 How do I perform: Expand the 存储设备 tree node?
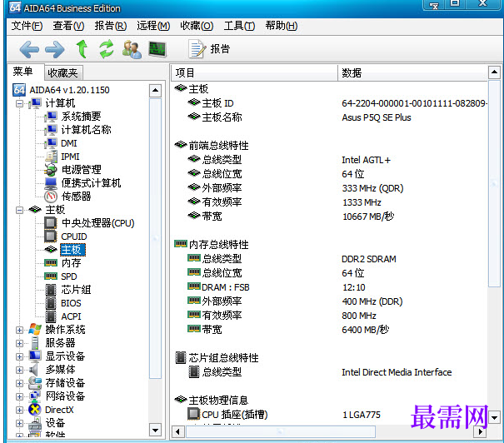(x=19, y=383)
